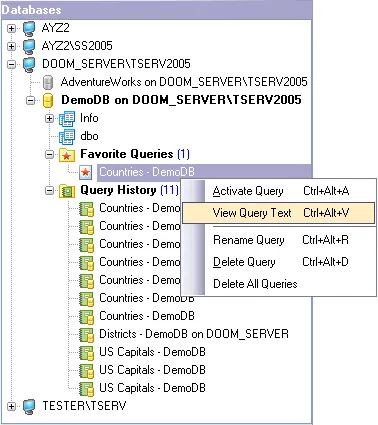This screenshot has width=378, height=425.
Task: Collapse the DOOM_SERVER\TSERV2005 node
Action: pos(11,64)
